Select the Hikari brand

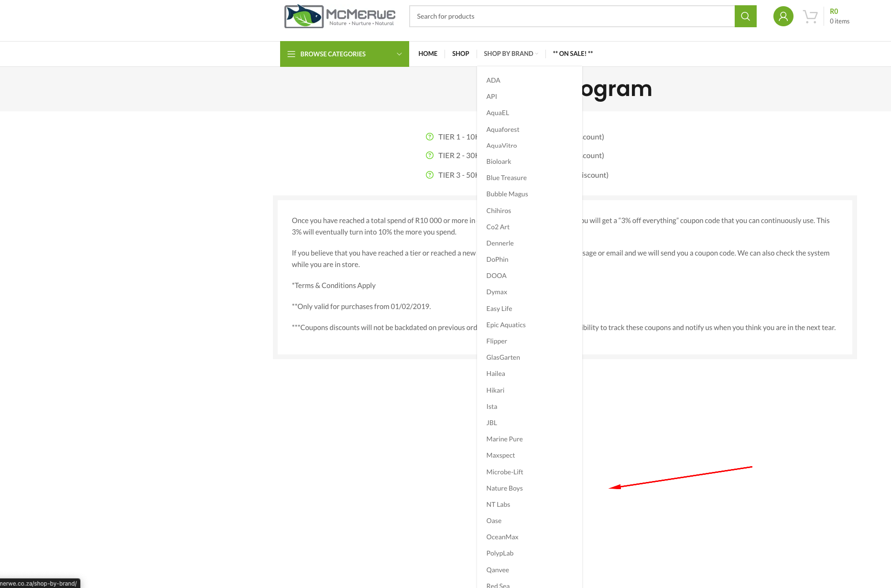tap(495, 390)
